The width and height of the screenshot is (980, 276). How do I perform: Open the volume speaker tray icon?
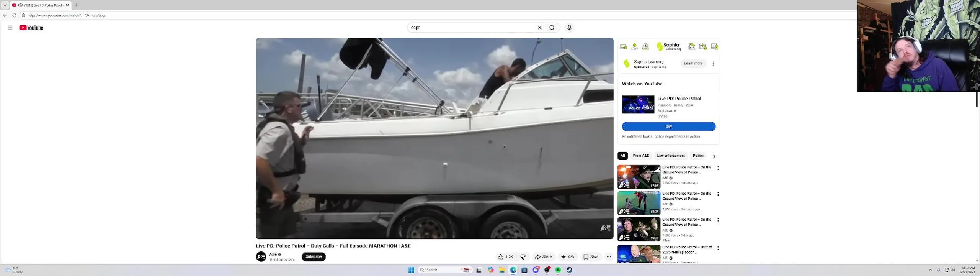pyautogui.click(x=953, y=270)
